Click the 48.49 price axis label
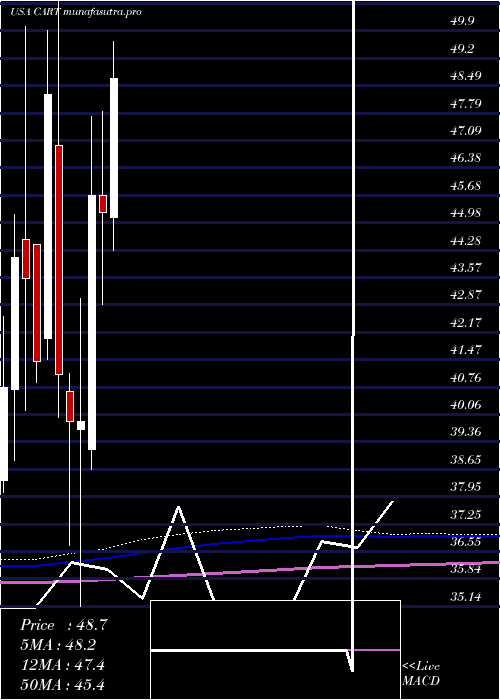The height and width of the screenshot is (700, 500). tap(466, 75)
